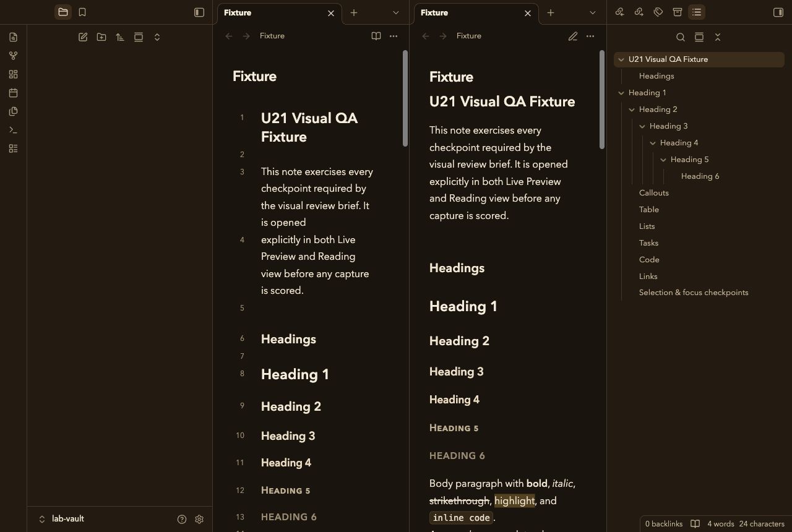Navigate back in right pane
Image resolution: width=792 pixels, height=532 pixels.
[x=426, y=36]
